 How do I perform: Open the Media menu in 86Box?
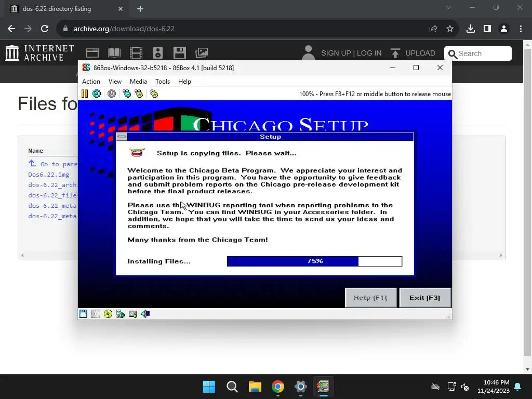[x=138, y=82]
